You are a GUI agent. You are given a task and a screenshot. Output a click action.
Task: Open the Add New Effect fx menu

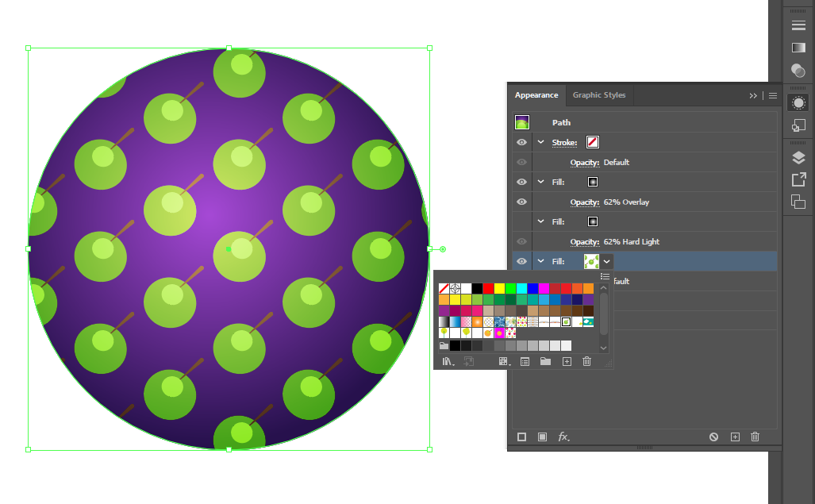click(x=563, y=437)
